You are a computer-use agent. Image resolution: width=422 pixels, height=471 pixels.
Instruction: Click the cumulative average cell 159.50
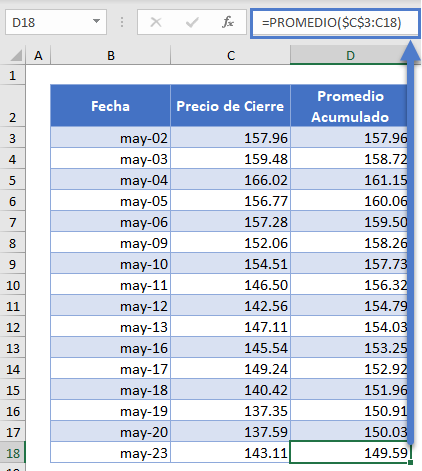[x=349, y=222]
